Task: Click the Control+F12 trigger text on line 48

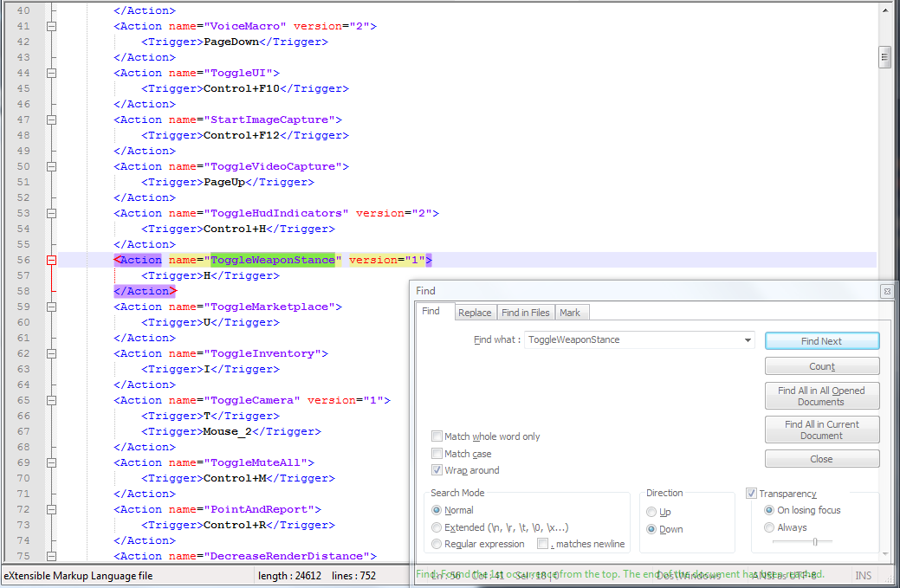Action: (x=242, y=135)
